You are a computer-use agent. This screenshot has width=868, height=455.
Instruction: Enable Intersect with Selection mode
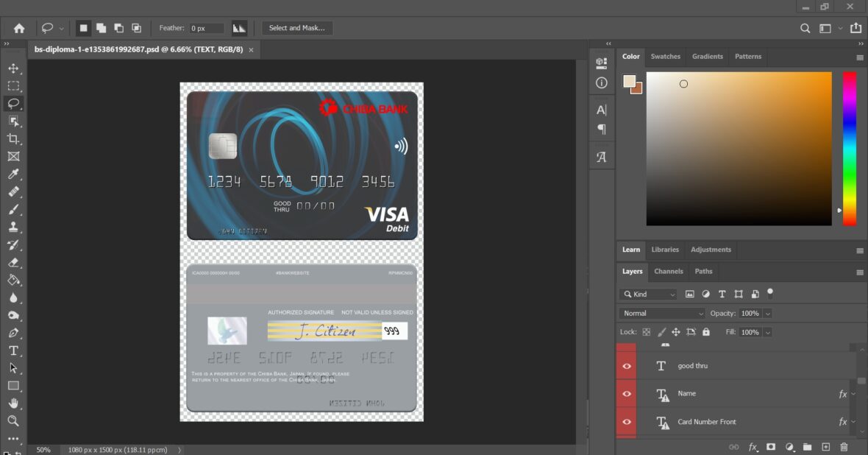pyautogui.click(x=136, y=28)
